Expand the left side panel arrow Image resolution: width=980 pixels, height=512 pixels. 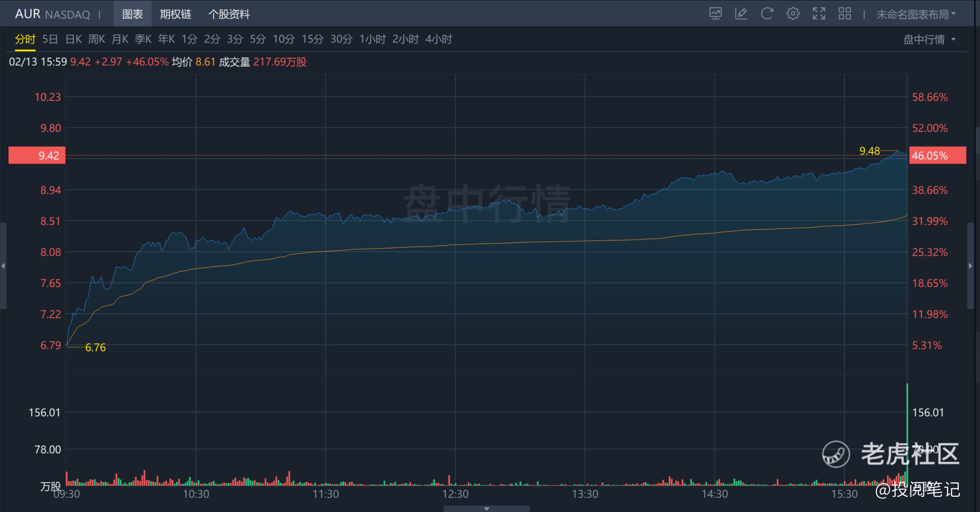tap(3, 266)
